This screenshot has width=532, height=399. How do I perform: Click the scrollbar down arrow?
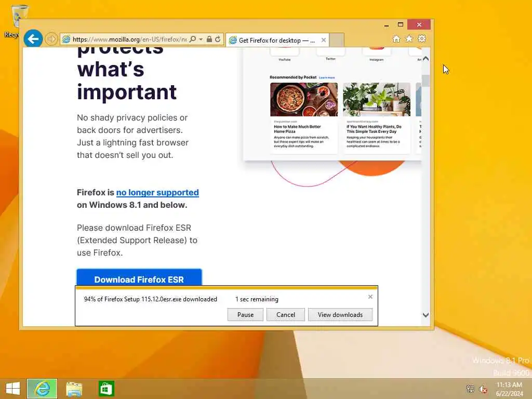pyautogui.click(x=426, y=315)
